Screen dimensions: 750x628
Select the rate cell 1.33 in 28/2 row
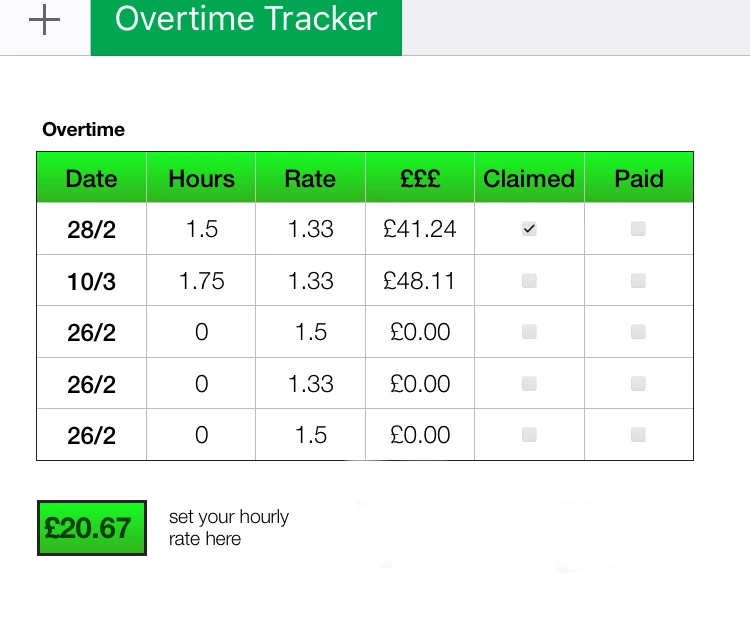coord(310,229)
